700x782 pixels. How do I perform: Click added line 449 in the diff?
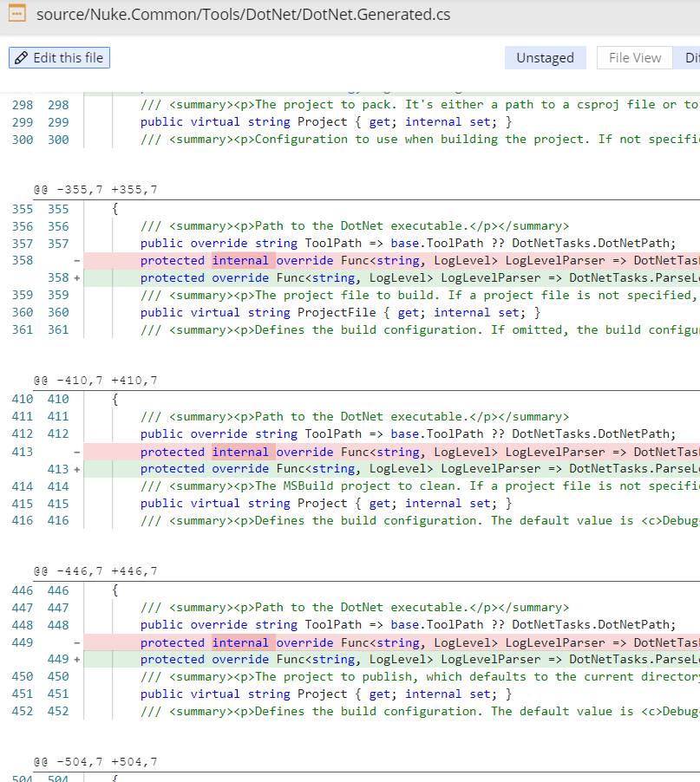pos(392,659)
